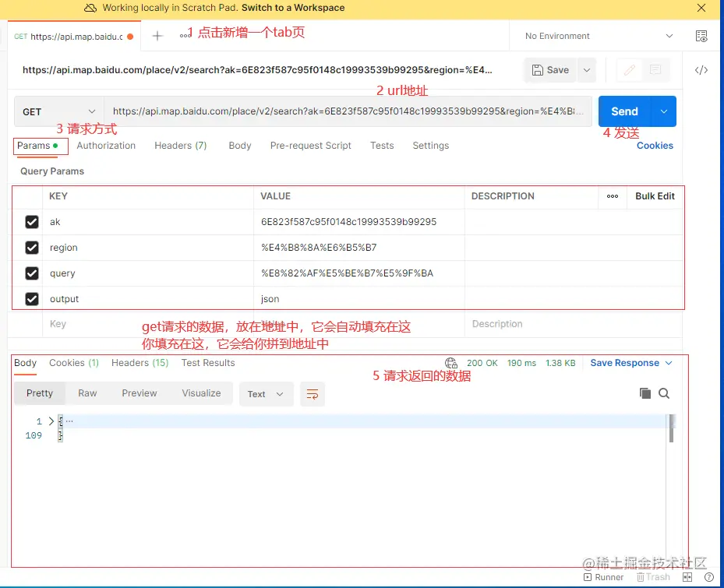Select the Visualize view

pos(201,393)
